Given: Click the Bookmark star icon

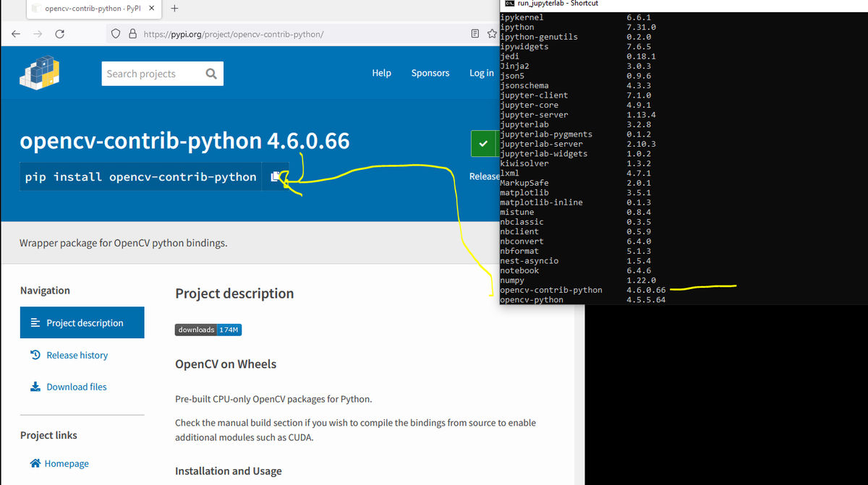Looking at the screenshot, I should tap(492, 34).
